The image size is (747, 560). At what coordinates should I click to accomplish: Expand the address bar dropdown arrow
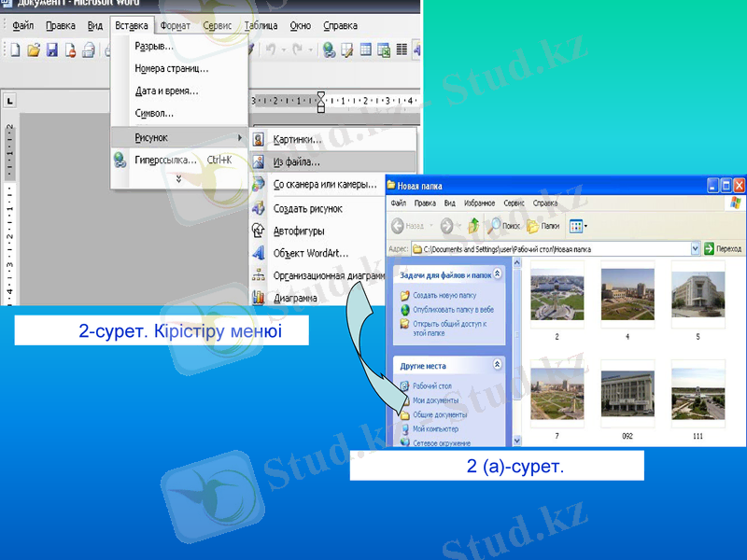[696, 249]
